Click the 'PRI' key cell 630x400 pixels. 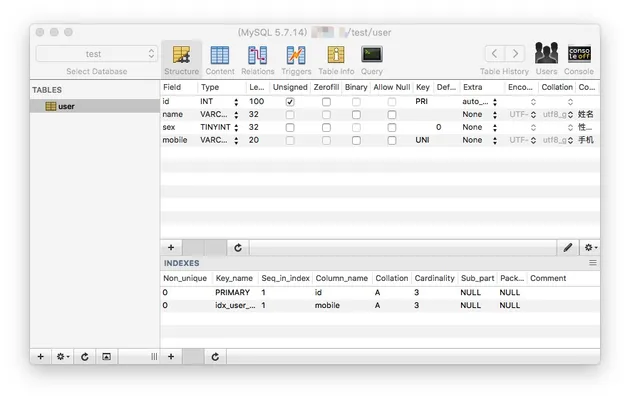tap(421, 102)
